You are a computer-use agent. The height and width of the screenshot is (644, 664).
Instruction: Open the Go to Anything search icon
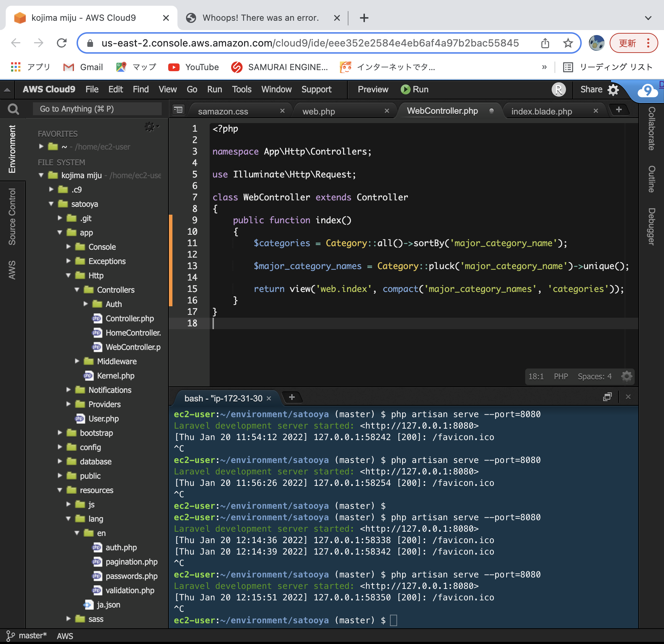13,108
